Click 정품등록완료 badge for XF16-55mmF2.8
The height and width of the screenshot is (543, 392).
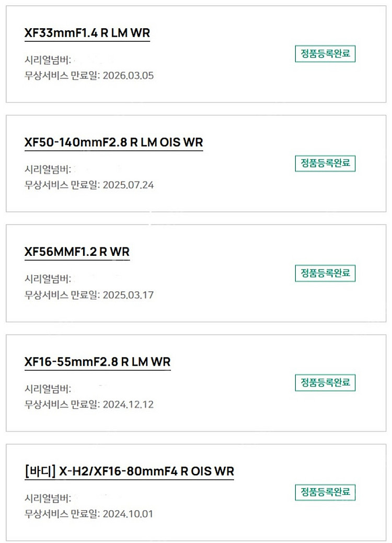pyautogui.click(x=325, y=382)
